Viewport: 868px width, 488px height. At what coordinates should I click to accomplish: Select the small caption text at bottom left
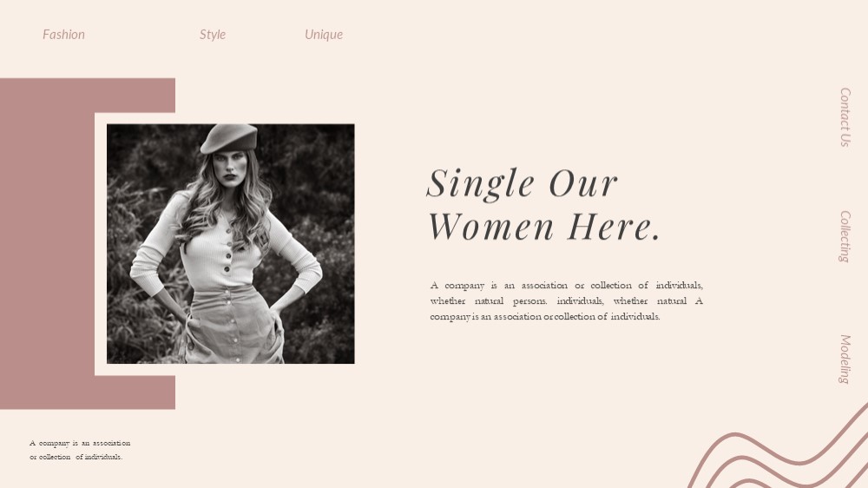coord(80,450)
